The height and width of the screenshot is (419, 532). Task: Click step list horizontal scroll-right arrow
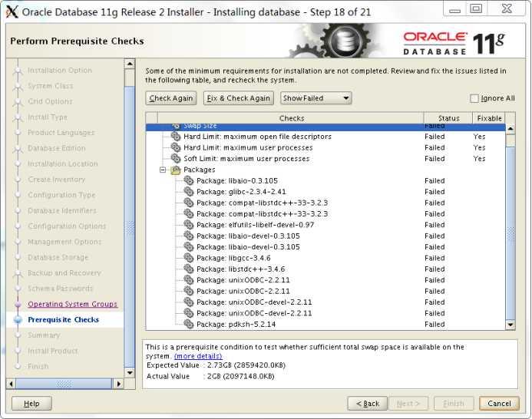119,384
